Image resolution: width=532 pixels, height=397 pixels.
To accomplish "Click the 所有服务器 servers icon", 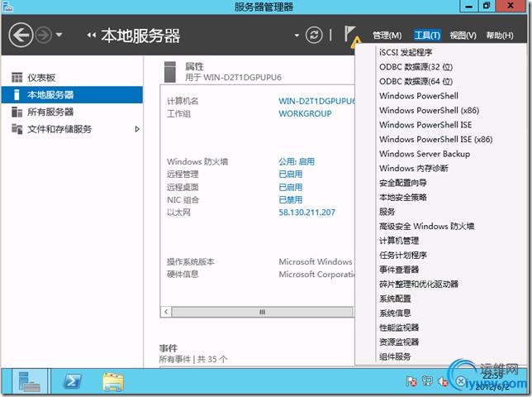I will tap(17, 112).
